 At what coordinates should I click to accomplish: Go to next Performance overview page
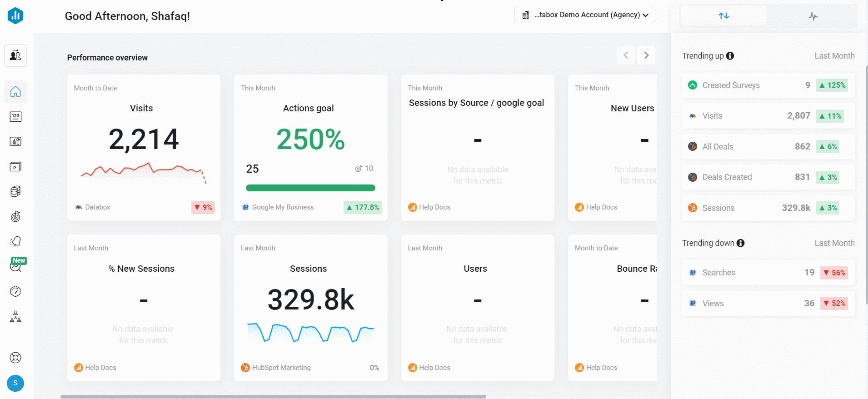pos(646,55)
